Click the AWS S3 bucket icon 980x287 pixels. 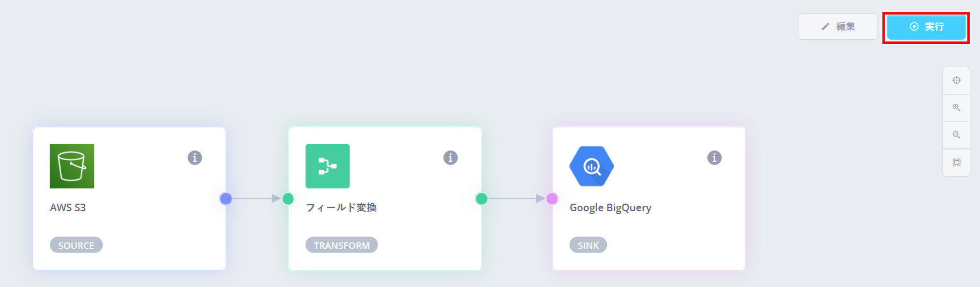pos(72,166)
